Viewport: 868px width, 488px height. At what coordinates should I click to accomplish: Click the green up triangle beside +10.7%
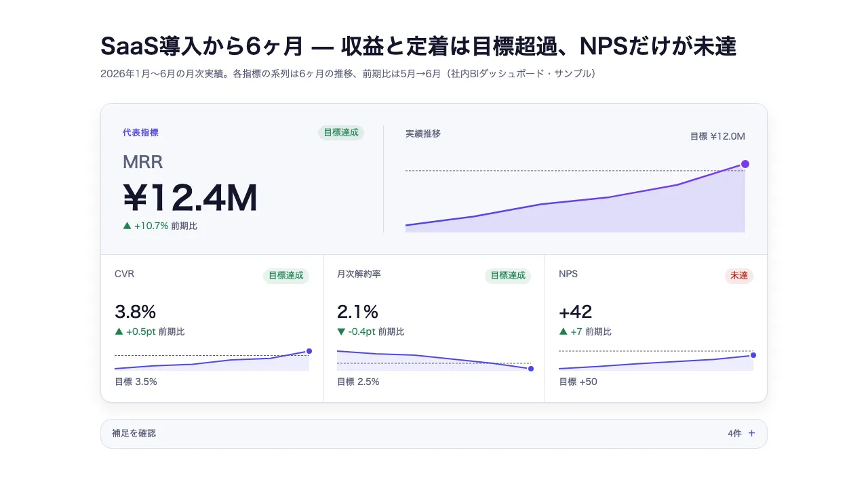(x=127, y=226)
